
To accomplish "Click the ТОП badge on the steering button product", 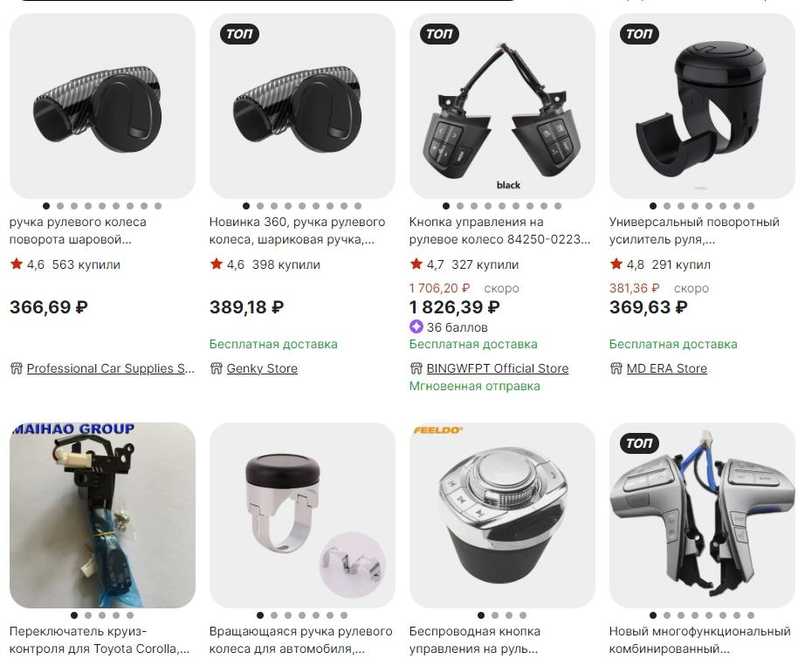I will pyautogui.click(x=439, y=34).
